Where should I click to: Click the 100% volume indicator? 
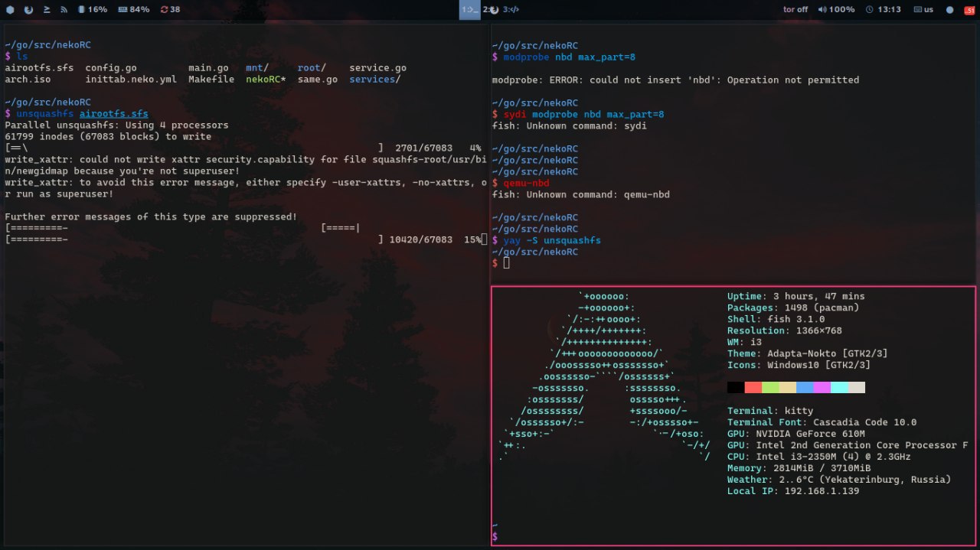(836, 10)
